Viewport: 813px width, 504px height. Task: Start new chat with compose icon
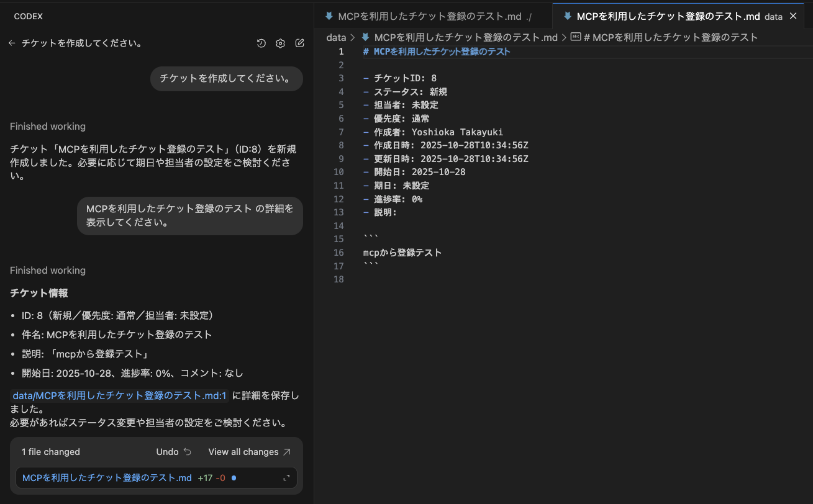[x=300, y=43]
